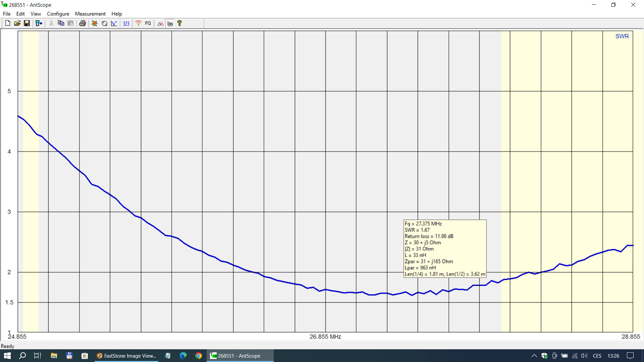Click the blue 123 data icon

click(x=126, y=23)
